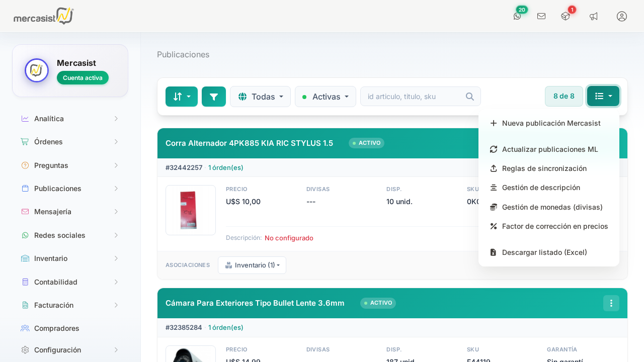The image size is (644, 362).
Task: Open Gestión de monedas (divisas)
Action: point(552,207)
